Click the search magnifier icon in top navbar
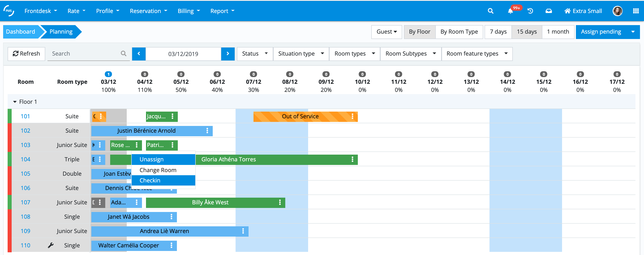 (x=490, y=11)
